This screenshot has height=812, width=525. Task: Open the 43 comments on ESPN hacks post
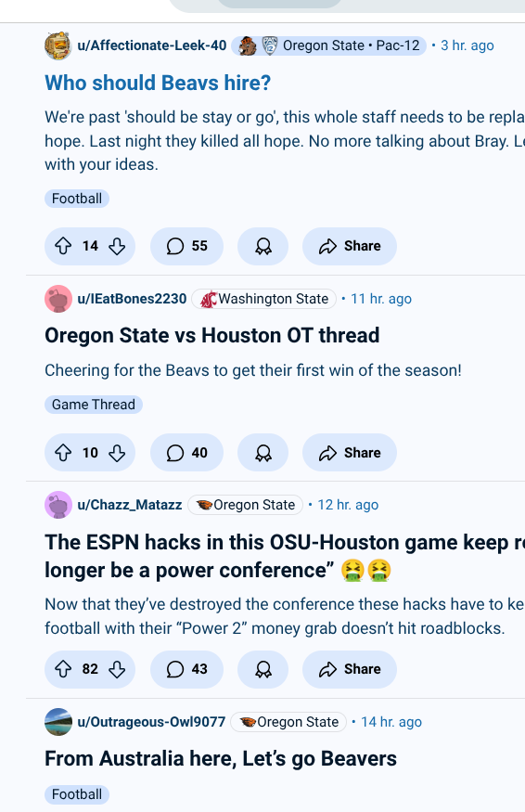[187, 669]
